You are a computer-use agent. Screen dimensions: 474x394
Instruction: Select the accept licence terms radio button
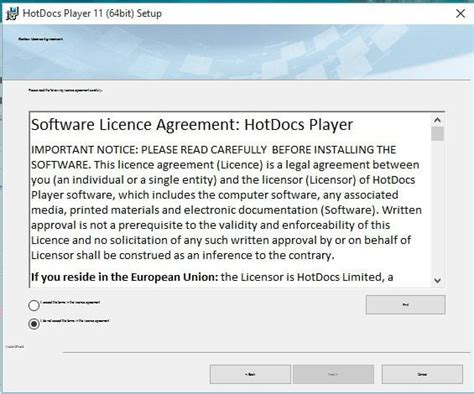point(34,305)
